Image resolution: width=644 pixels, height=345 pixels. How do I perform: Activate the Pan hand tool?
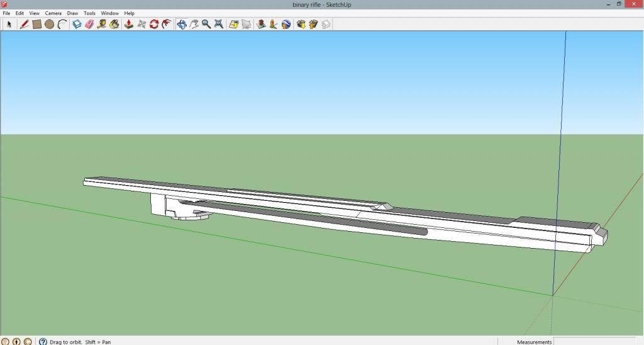[194, 25]
